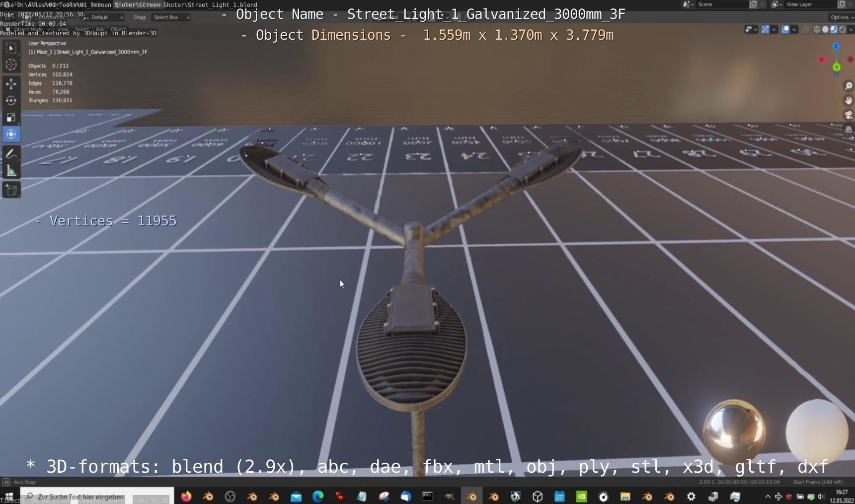855x504 pixels.
Task: Open the Object Mode selector
Action: coord(28,30)
